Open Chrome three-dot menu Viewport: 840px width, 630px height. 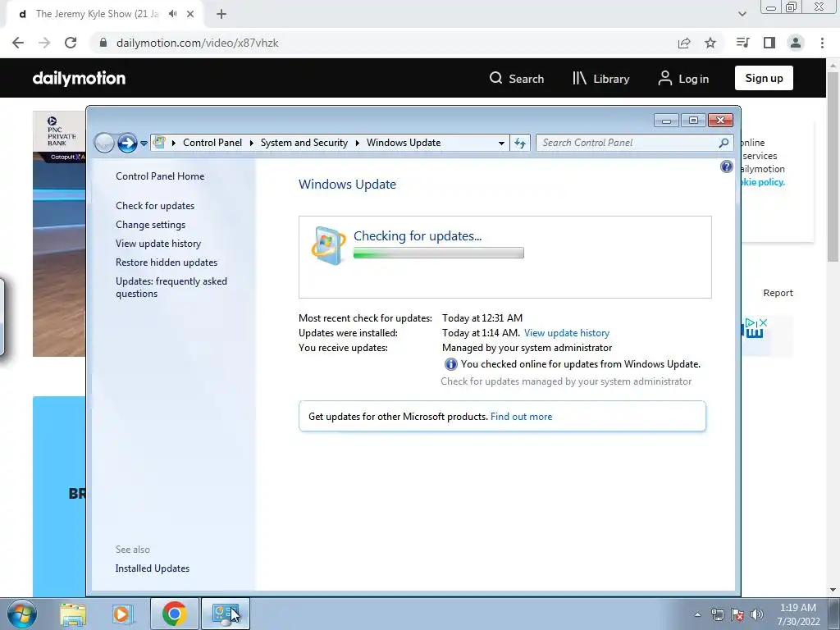point(822,43)
